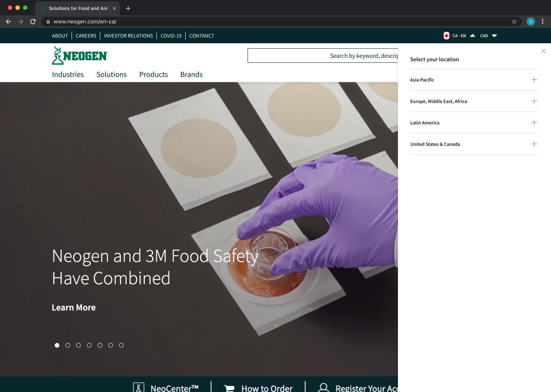
Task: Open the Solutions menu
Action: click(111, 75)
